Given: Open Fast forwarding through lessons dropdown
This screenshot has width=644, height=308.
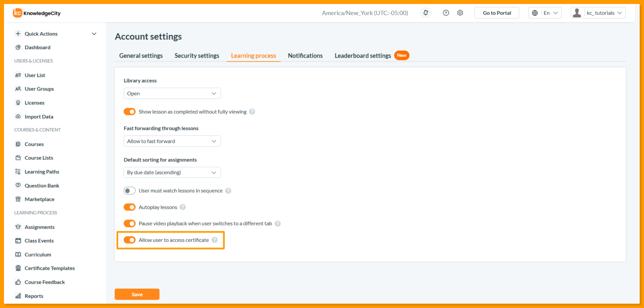Looking at the screenshot, I should [x=172, y=141].
